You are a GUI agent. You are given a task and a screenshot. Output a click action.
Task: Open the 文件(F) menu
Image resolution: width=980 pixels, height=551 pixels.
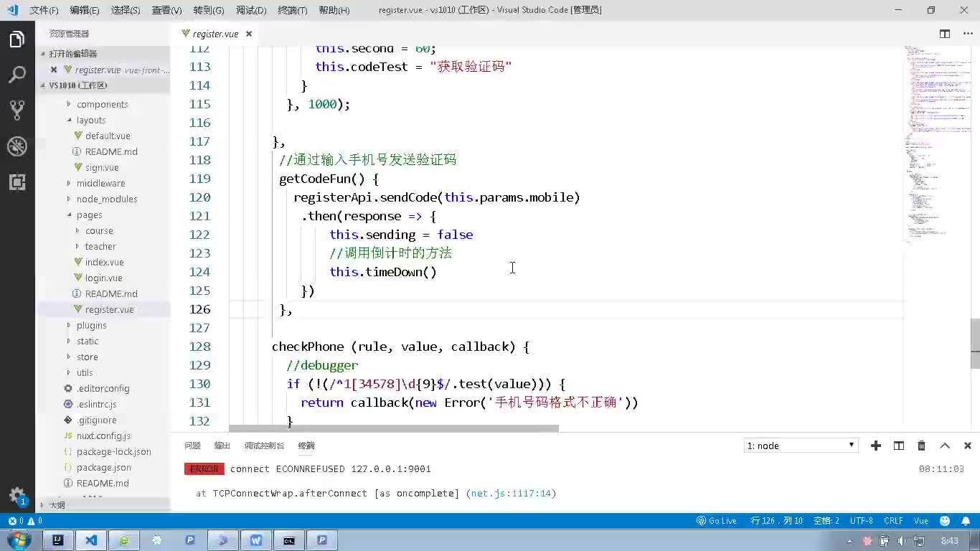44,10
